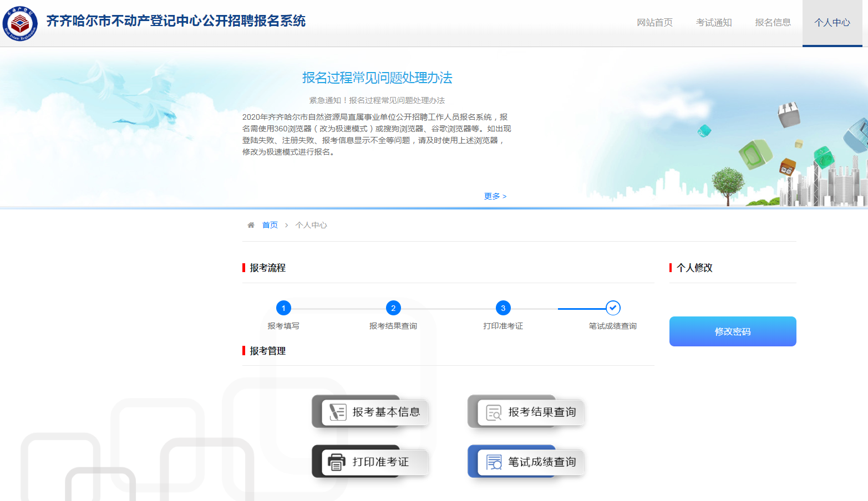Select step 3 circle 打印准考证
868x501 pixels.
pyautogui.click(x=503, y=308)
